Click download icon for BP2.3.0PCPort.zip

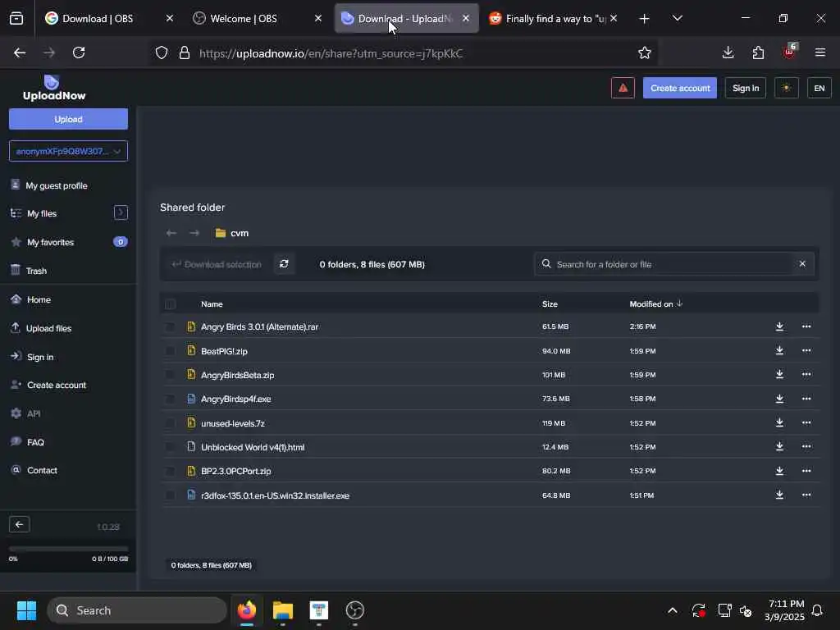(779, 470)
